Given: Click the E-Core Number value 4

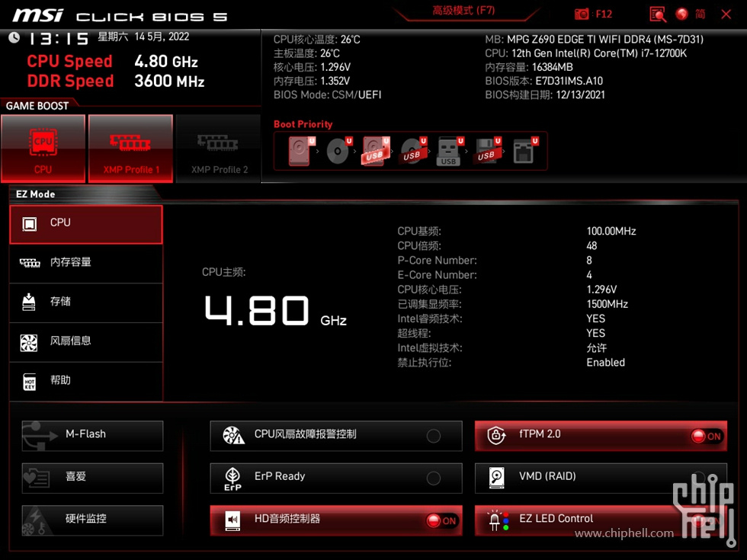Looking at the screenshot, I should (x=589, y=275).
